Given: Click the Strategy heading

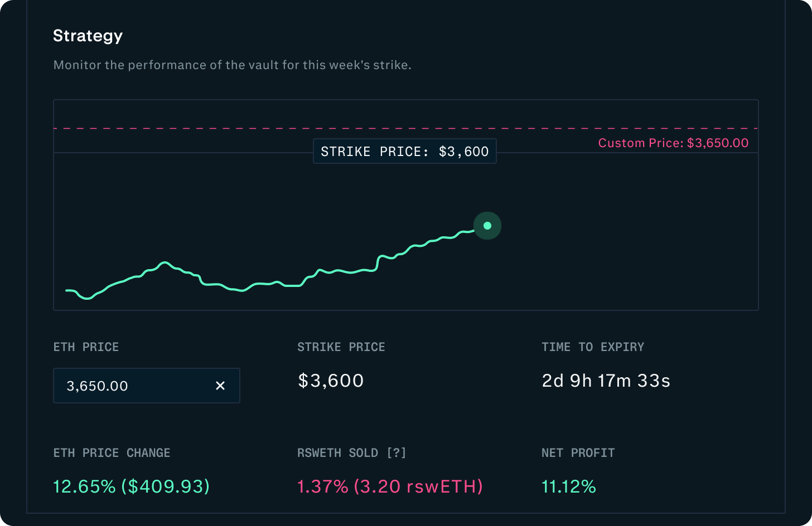Looking at the screenshot, I should pos(88,35).
